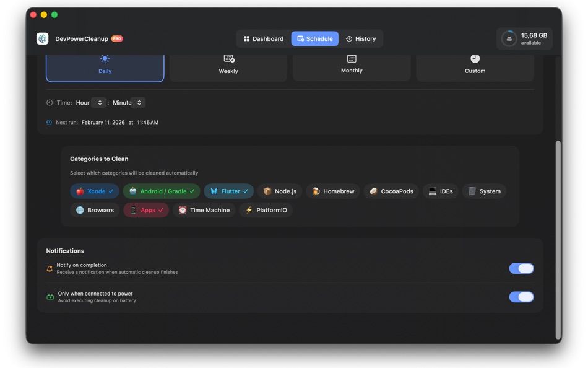This screenshot has height=368, width=588.
Task: Click the Next run clock icon
Action: pyautogui.click(x=49, y=123)
